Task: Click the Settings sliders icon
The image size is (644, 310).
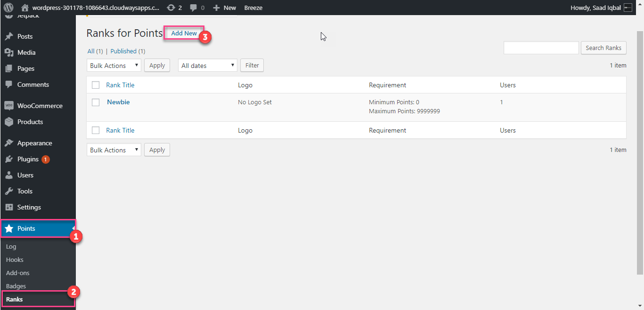Action: click(x=8, y=207)
